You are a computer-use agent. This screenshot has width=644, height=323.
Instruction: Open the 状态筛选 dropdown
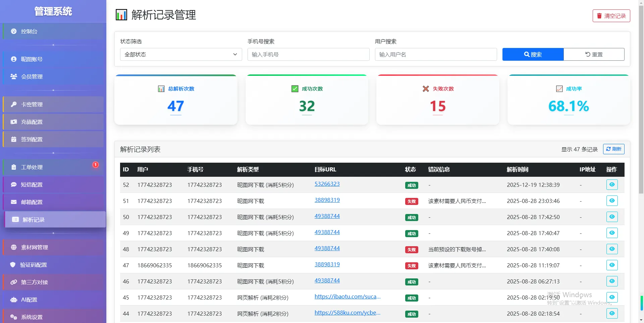pyautogui.click(x=181, y=54)
